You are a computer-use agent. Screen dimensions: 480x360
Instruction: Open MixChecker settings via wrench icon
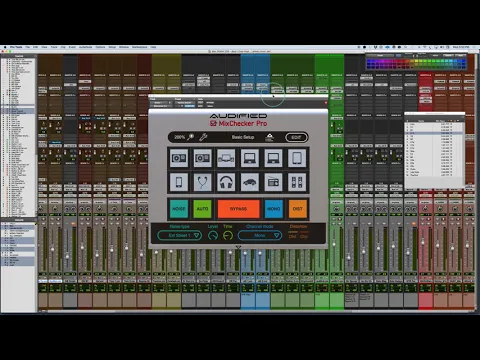click(203, 137)
